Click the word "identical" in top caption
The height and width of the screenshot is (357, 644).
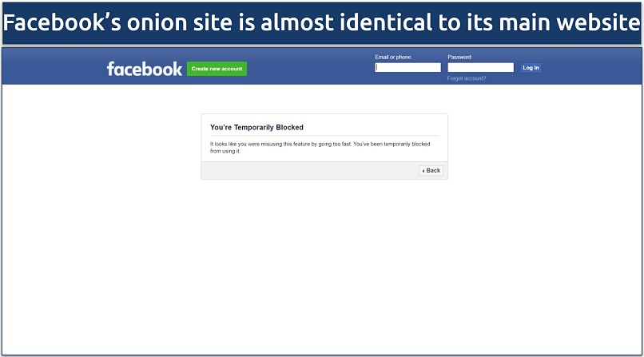[378, 23]
